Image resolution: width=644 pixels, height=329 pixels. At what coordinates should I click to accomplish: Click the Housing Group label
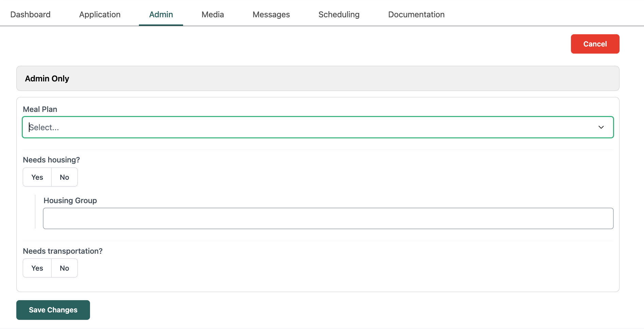(x=70, y=200)
